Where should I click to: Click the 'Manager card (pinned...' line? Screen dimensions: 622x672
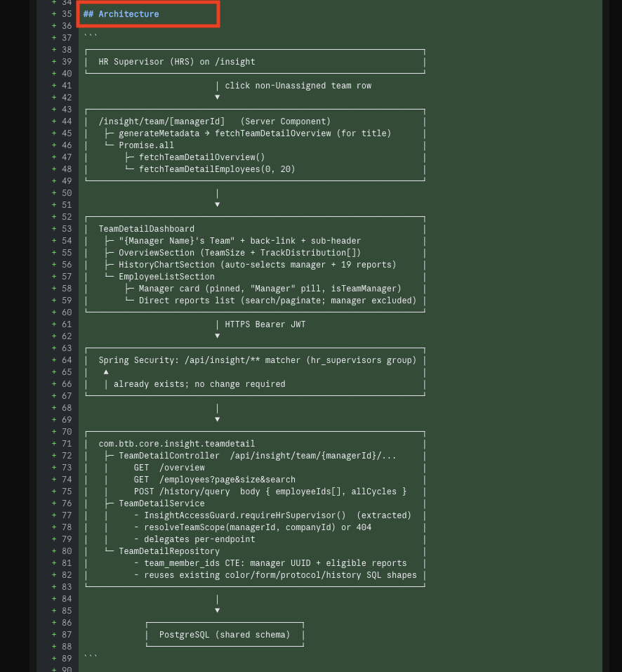270,289
